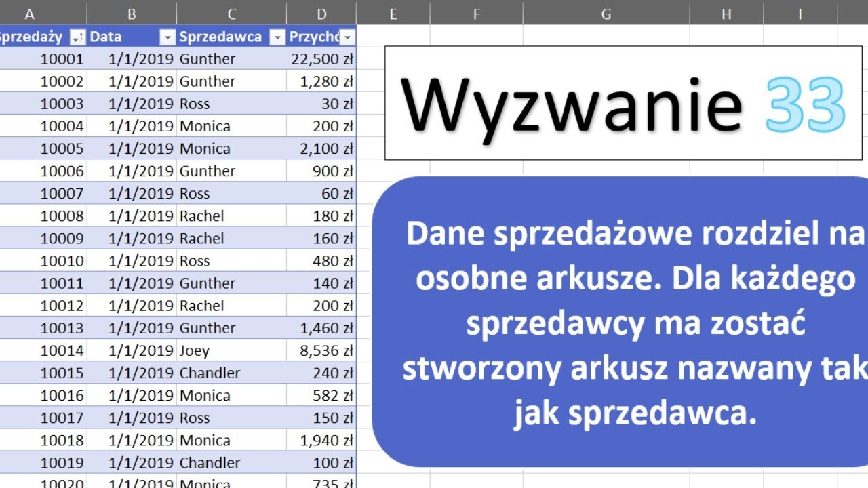The height and width of the screenshot is (488, 868).
Task: Select the 22,500 zł revenue cell
Action: [321, 59]
